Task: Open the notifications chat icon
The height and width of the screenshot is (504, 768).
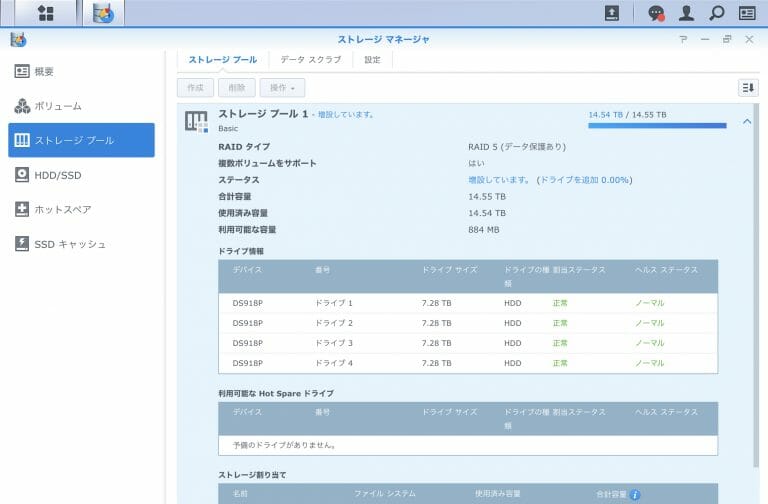Action: (656, 13)
